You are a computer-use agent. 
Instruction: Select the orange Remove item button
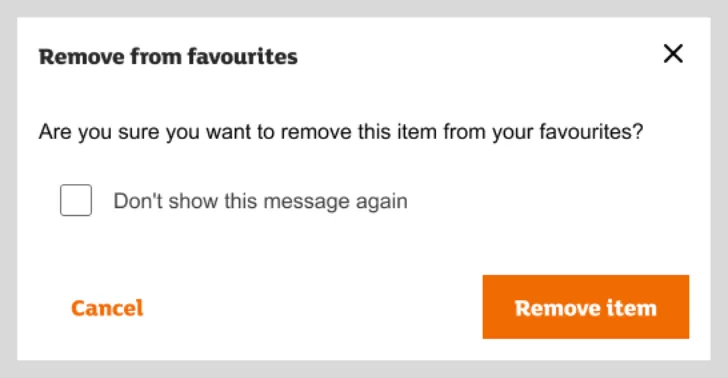tap(585, 306)
